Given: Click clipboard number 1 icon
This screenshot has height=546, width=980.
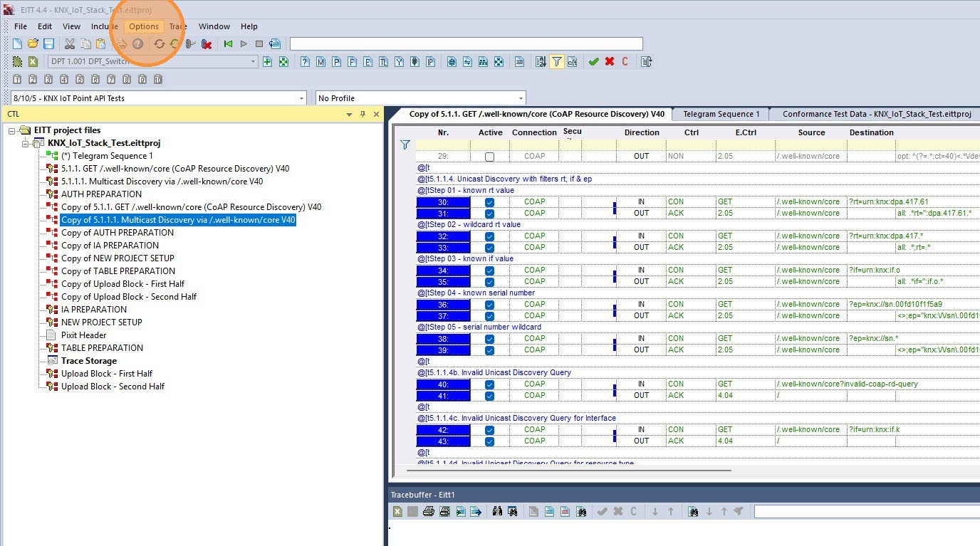Looking at the screenshot, I should pos(16,79).
